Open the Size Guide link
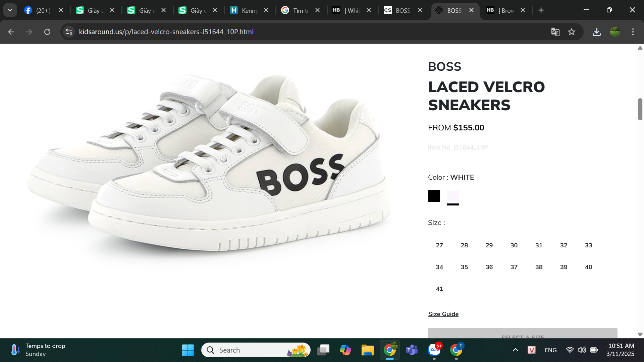 (443, 314)
